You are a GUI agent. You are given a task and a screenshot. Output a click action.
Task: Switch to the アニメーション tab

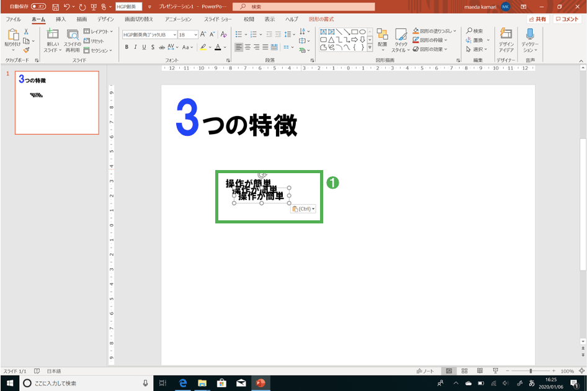[179, 19]
